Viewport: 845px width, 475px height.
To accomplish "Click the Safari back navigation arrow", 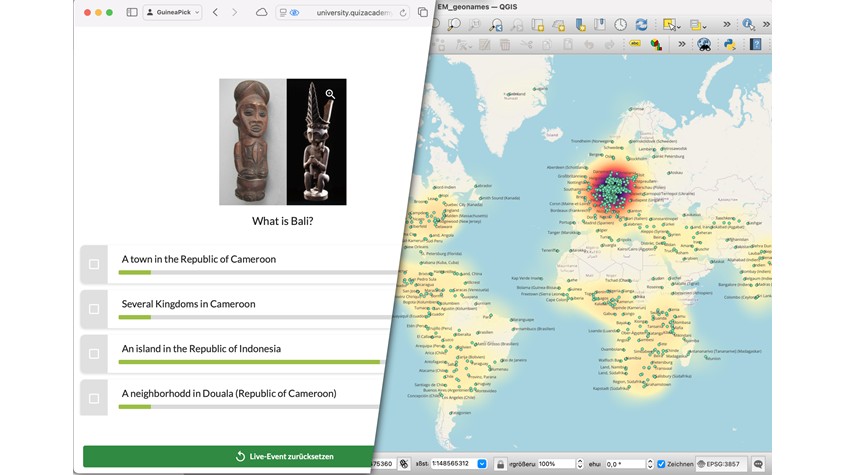I will coord(215,12).
